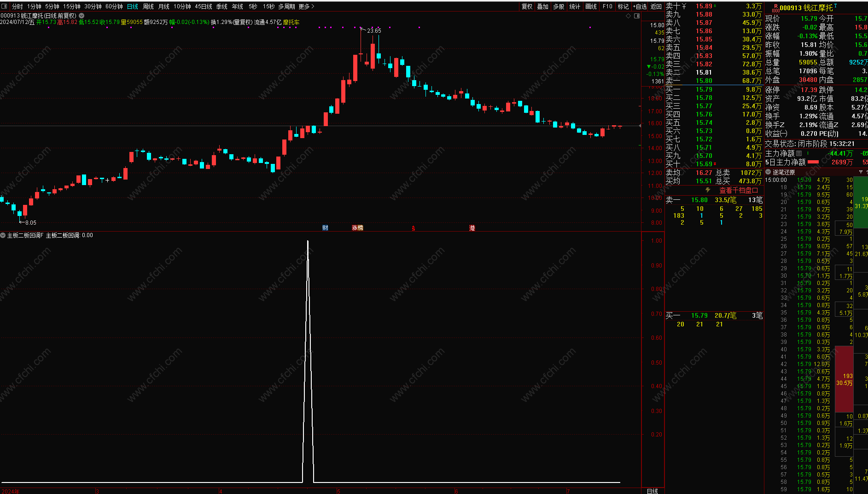Open the 多周期 multi-period view

tap(286, 6)
